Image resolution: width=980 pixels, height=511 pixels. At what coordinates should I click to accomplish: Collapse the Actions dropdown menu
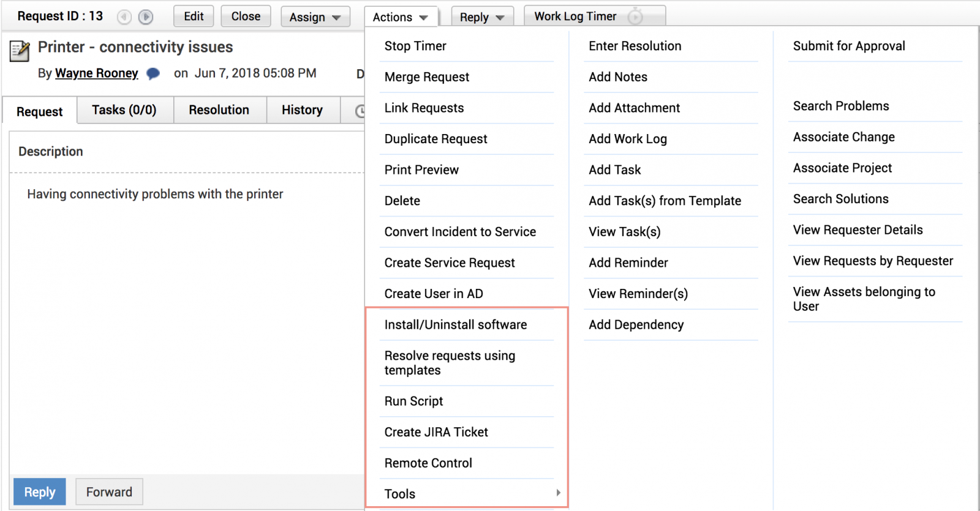pyautogui.click(x=400, y=17)
